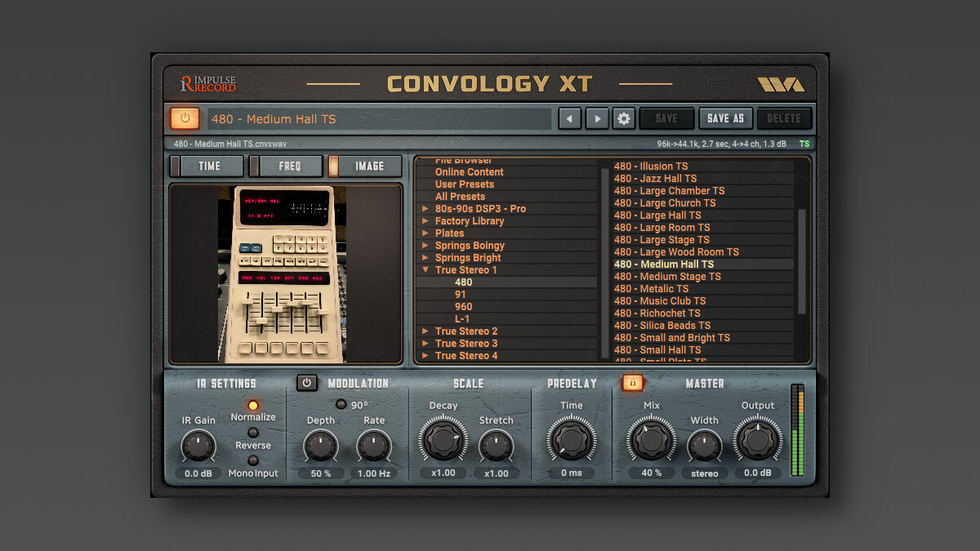Switch to the TIME view tab

point(208,166)
